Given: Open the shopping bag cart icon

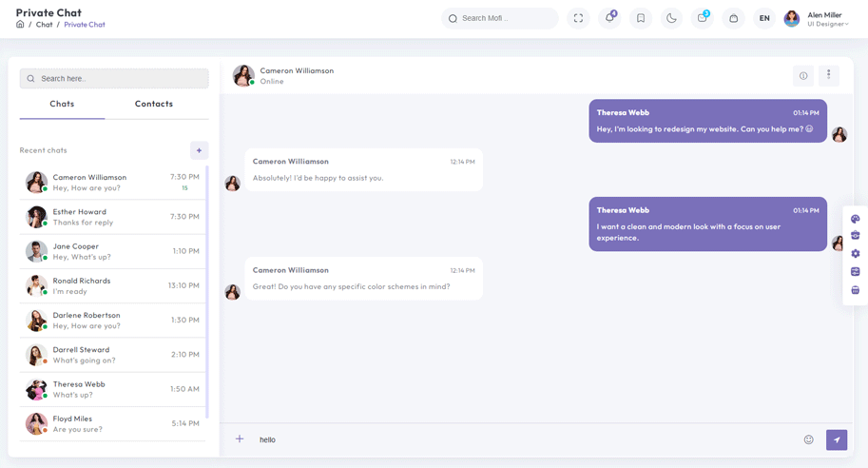Looking at the screenshot, I should pyautogui.click(x=734, y=18).
